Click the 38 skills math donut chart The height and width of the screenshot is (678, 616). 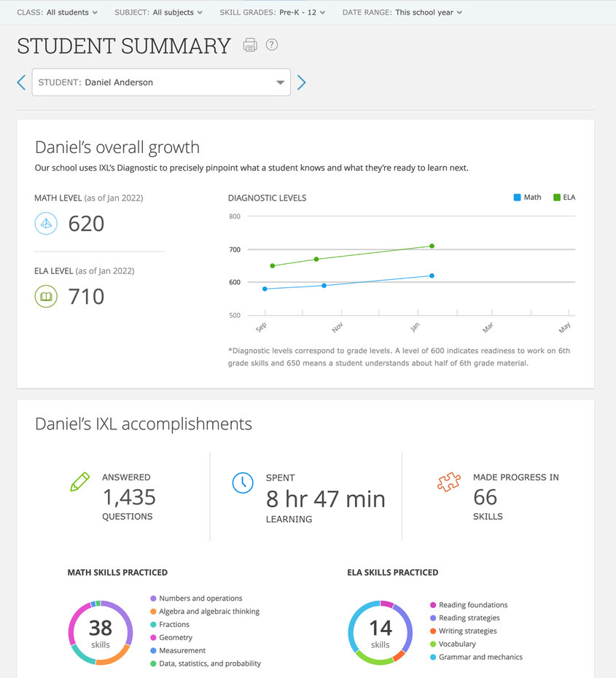(100, 633)
